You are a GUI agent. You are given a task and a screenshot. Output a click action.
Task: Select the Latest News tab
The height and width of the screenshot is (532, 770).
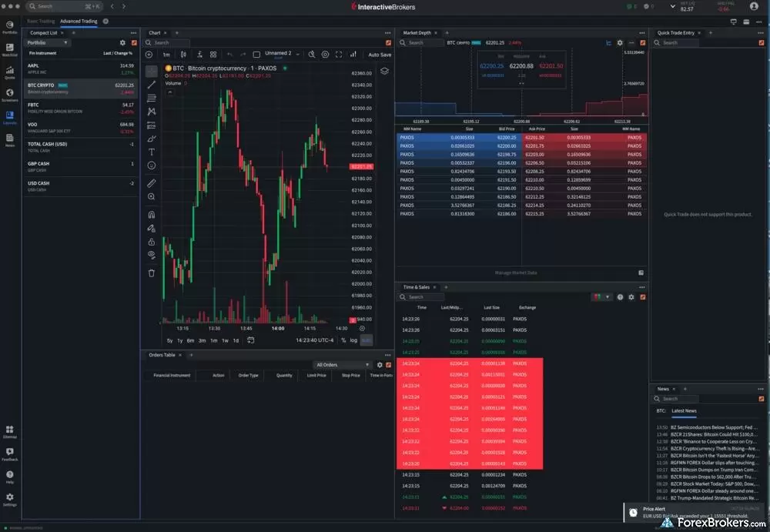coord(684,410)
